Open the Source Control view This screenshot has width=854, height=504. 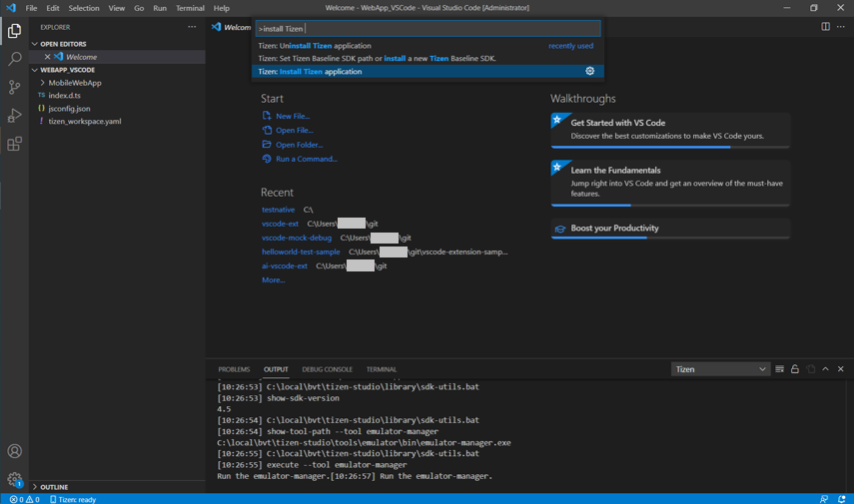(14, 88)
